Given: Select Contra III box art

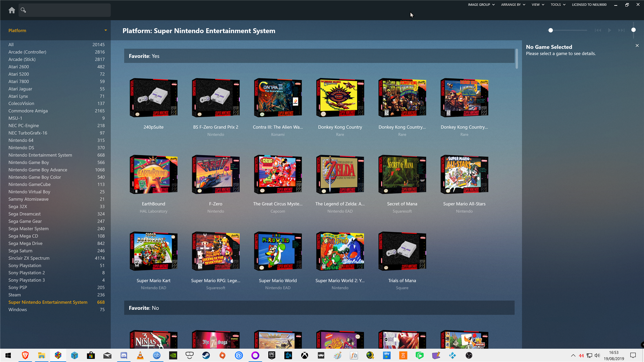Looking at the screenshot, I should click(x=278, y=98).
